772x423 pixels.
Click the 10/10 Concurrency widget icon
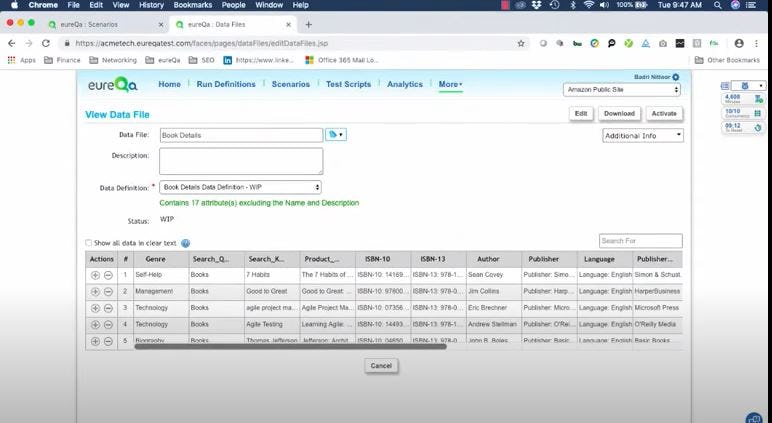click(758, 113)
